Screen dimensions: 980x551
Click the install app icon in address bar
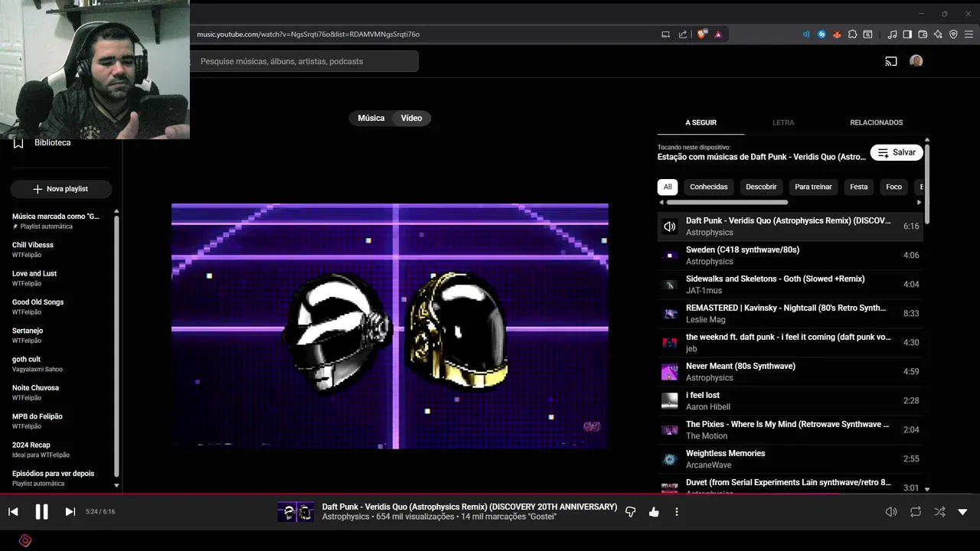point(666,34)
